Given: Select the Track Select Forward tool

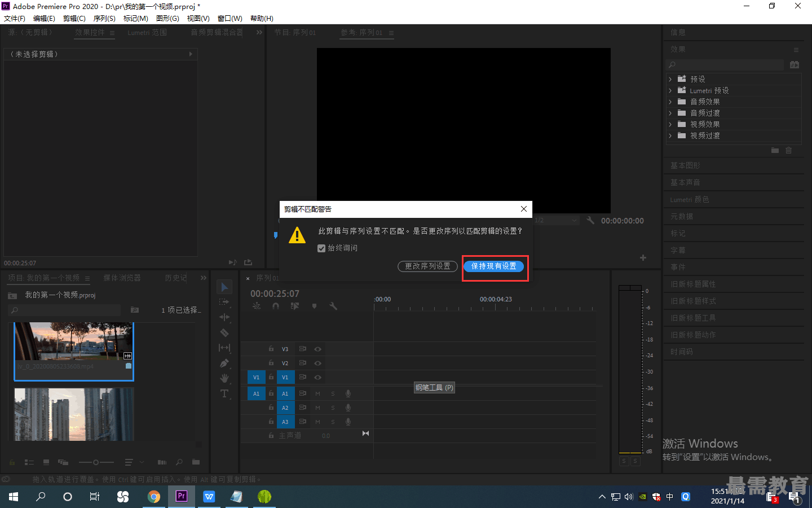Looking at the screenshot, I should click(x=224, y=302).
